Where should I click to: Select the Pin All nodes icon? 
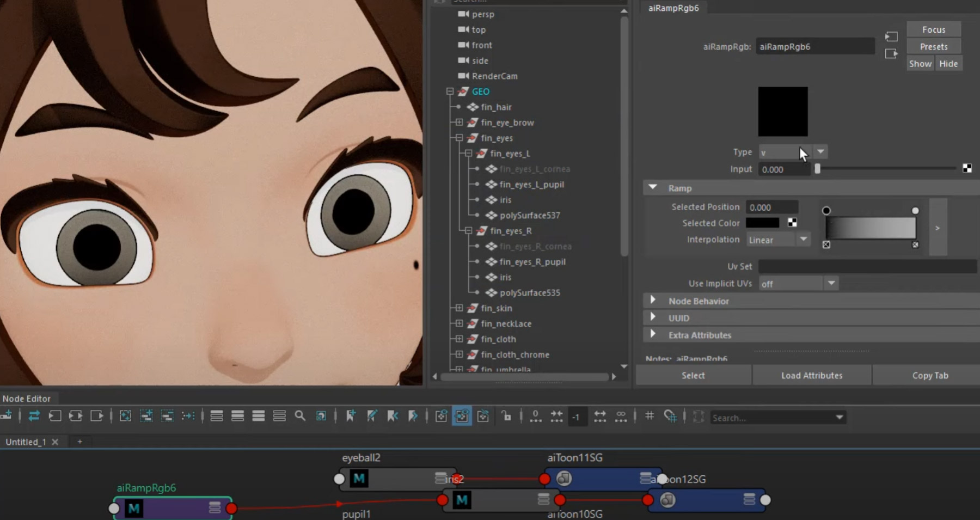tap(440, 417)
